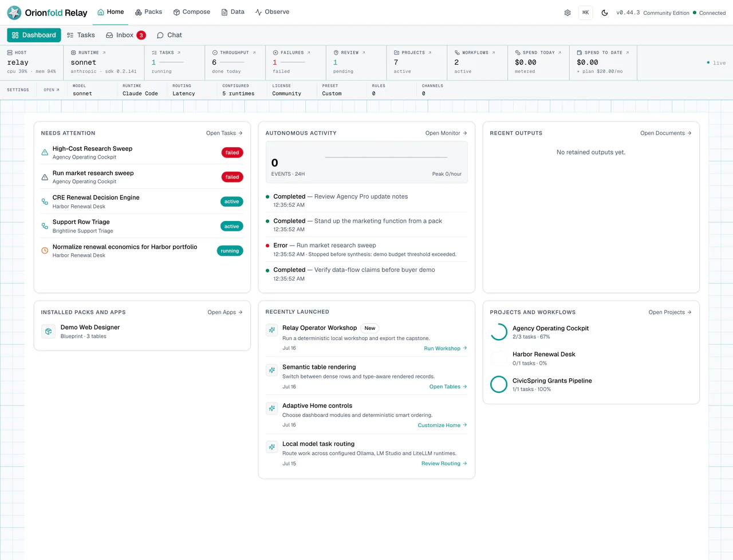The image size is (733, 560).
Task: Click the sparkle icon next to Relay Operator Workshop
Action: pyautogui.click(x=272, y=330)
